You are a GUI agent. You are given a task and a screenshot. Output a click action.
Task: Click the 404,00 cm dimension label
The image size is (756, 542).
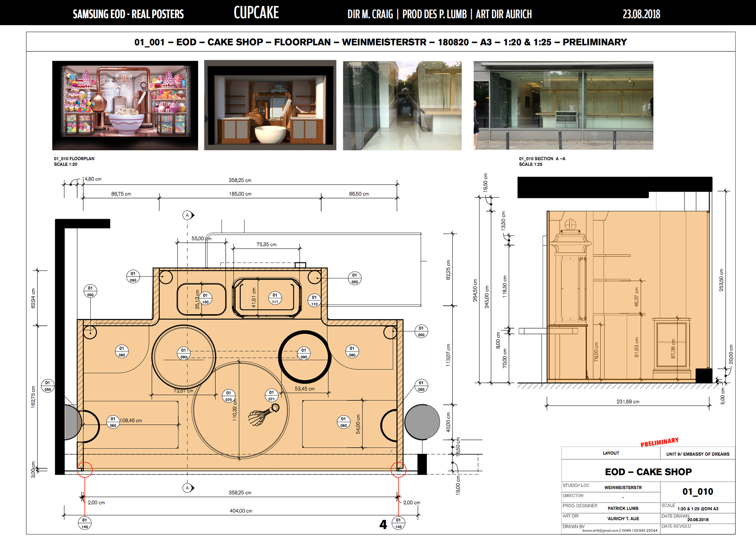pyautogui.click(x=241, y=511)
